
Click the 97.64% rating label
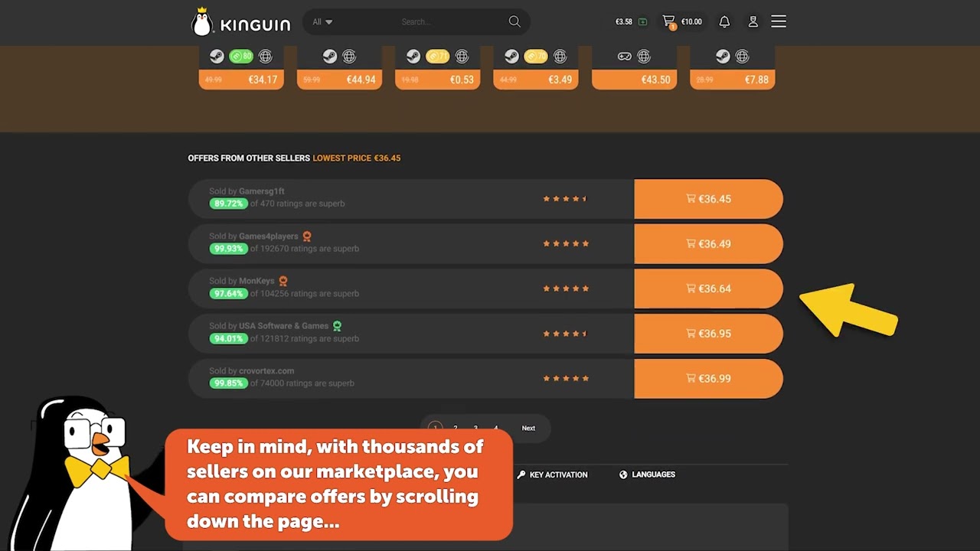[x=228, y=293]
